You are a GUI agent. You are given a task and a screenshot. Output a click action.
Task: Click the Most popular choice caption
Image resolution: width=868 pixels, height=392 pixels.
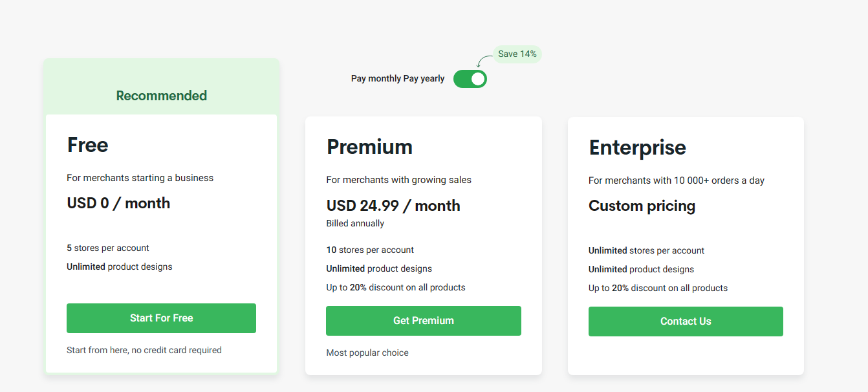click(367, 353)
